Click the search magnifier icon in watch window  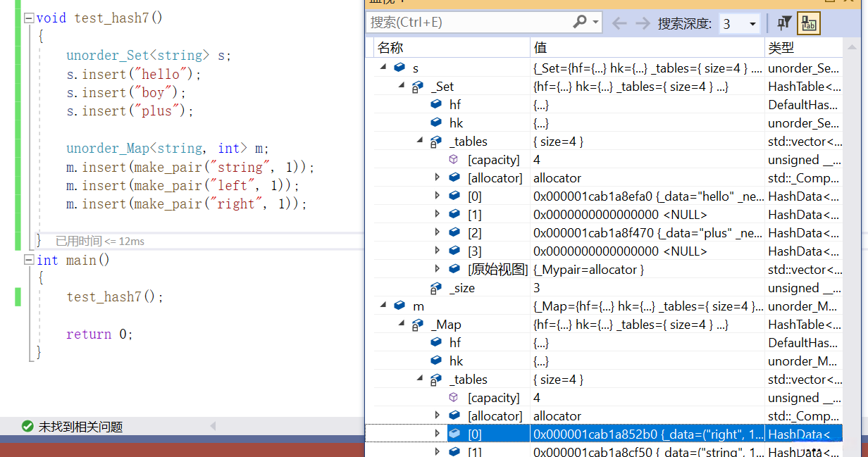(580, 23)
